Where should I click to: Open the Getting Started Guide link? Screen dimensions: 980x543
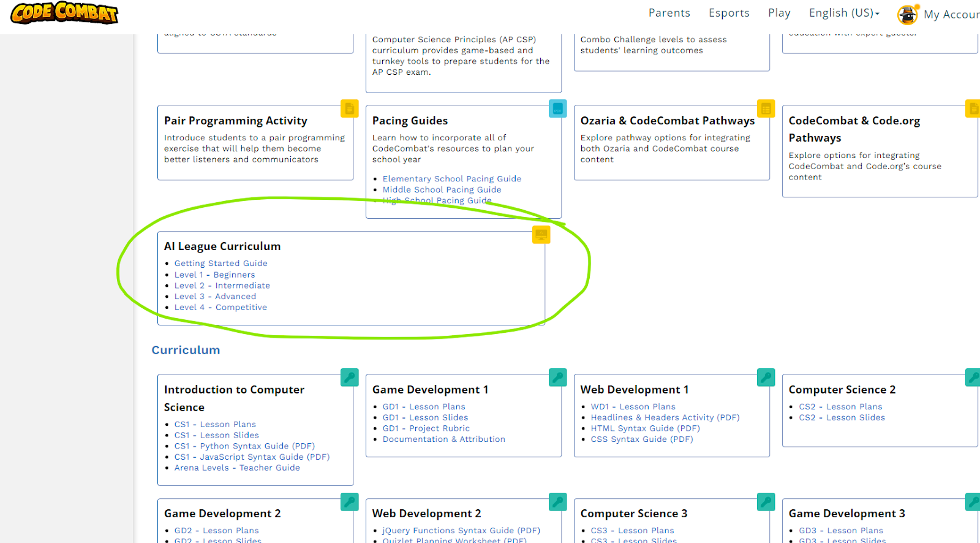[221, 264]
